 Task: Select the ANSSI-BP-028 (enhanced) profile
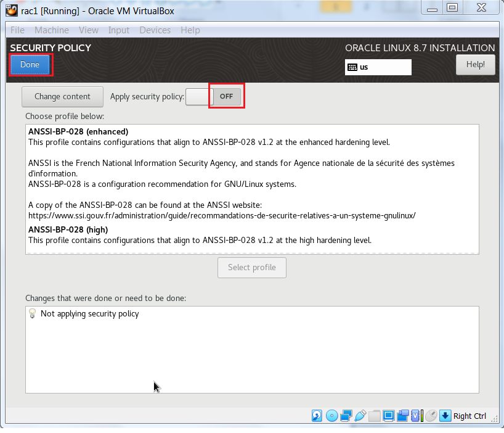tap(252, 173)
